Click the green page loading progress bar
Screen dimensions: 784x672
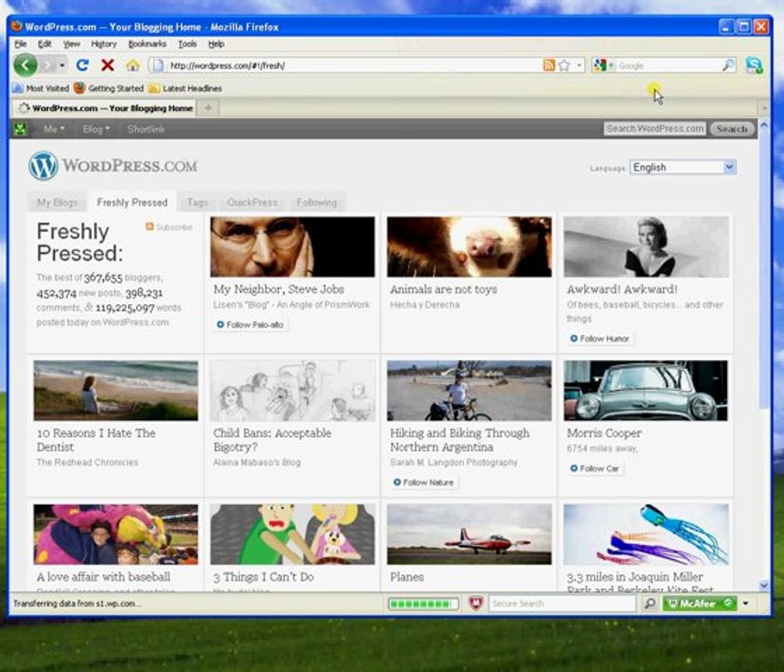coord(424,604)
